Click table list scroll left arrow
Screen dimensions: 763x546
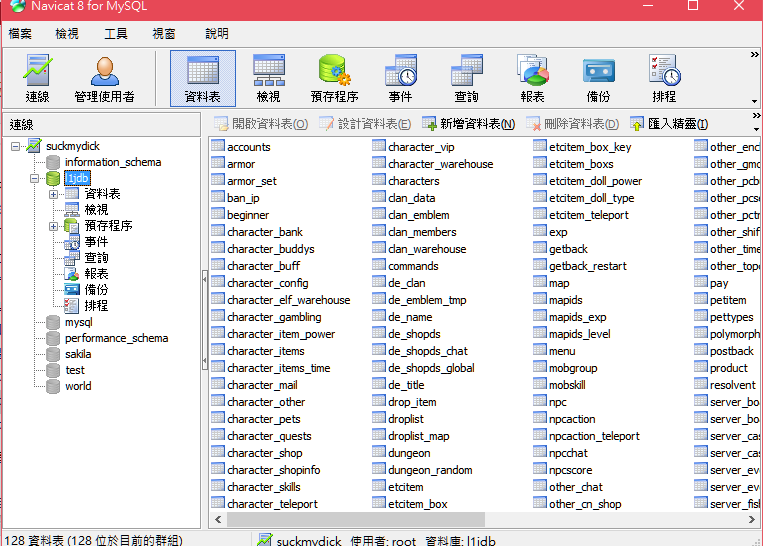point(218,519)
